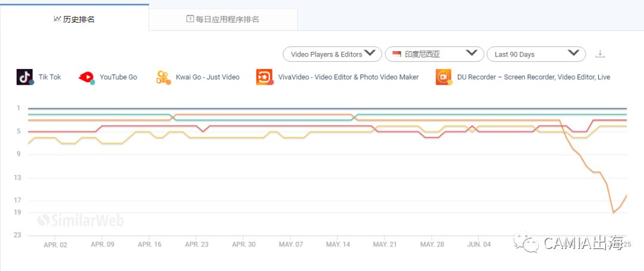Click the orange line's lowest point at rank 19
Screen dimensions: 644x271
(613, 213)
